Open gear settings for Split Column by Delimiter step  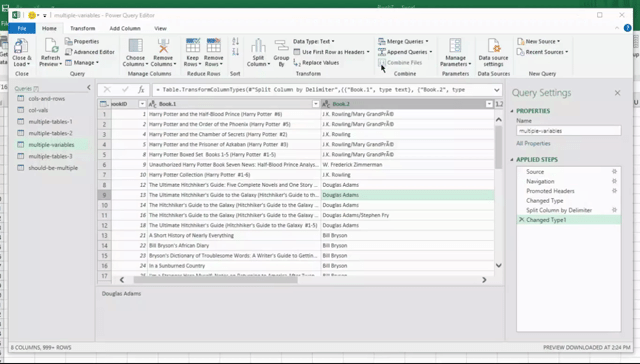tap(614, 210)
